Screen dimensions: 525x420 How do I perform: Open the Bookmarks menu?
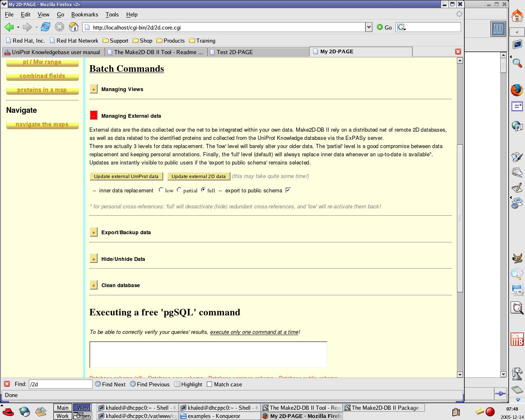[x=84, y=14]
